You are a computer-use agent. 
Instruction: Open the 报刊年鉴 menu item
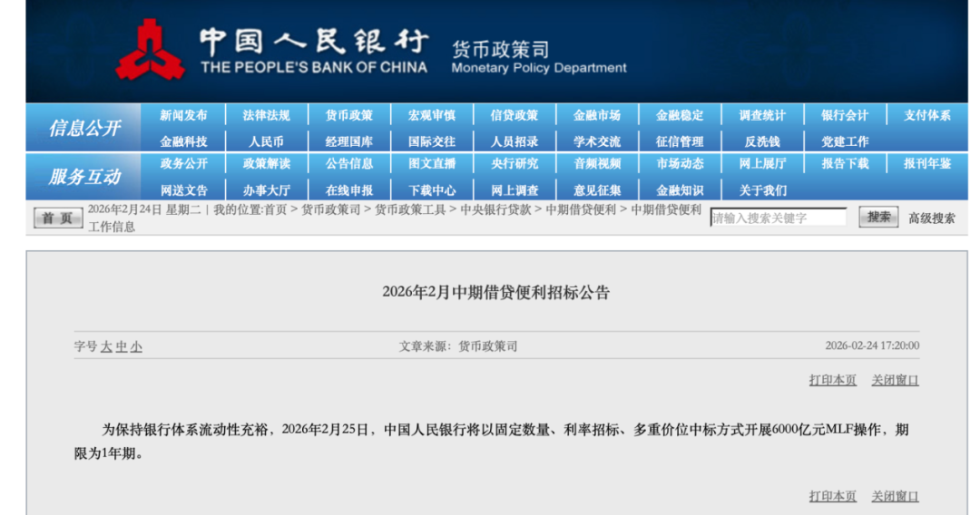(x=927, y=164)
